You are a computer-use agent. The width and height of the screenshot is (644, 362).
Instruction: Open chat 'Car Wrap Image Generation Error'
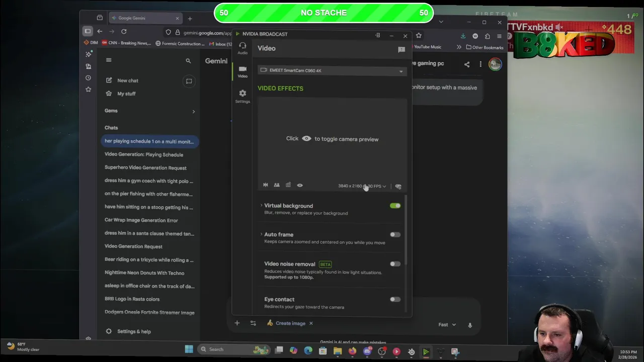141,220
